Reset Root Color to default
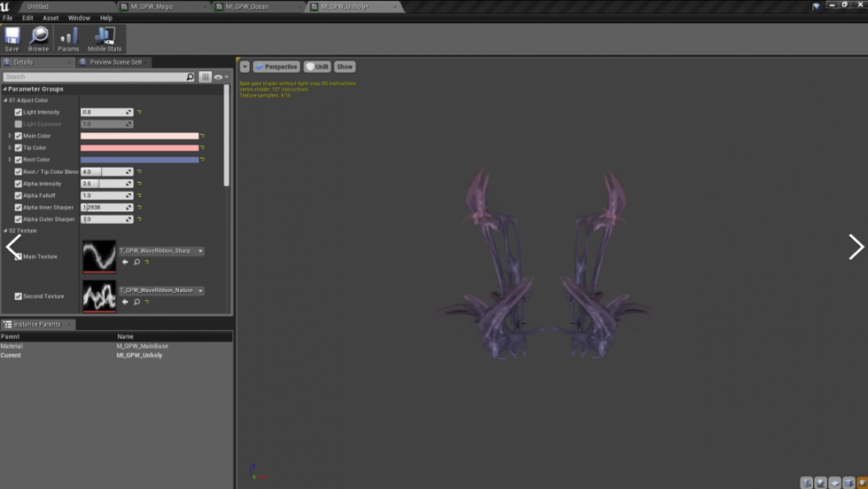 [203, 160]
